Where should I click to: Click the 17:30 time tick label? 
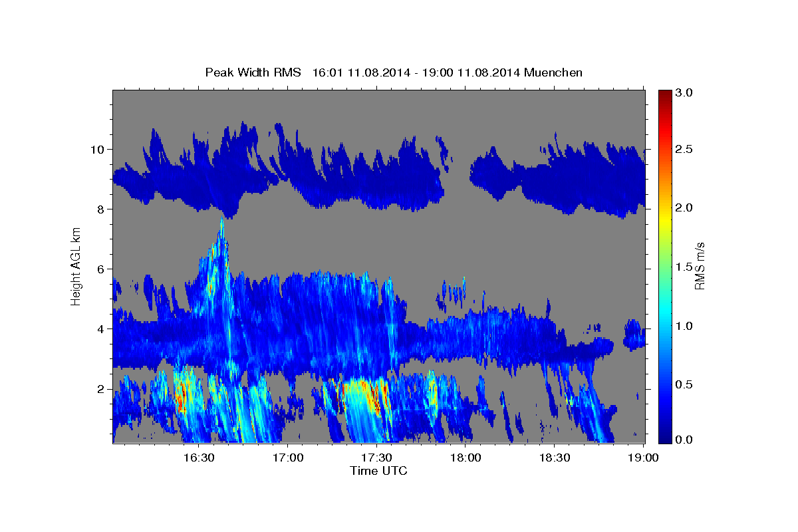tap(377, 458)
